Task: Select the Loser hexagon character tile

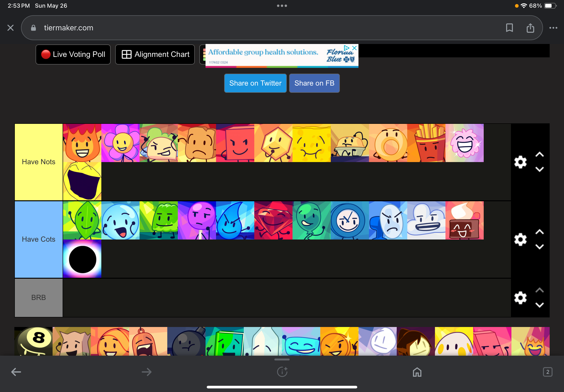Action: coord(273,143)
